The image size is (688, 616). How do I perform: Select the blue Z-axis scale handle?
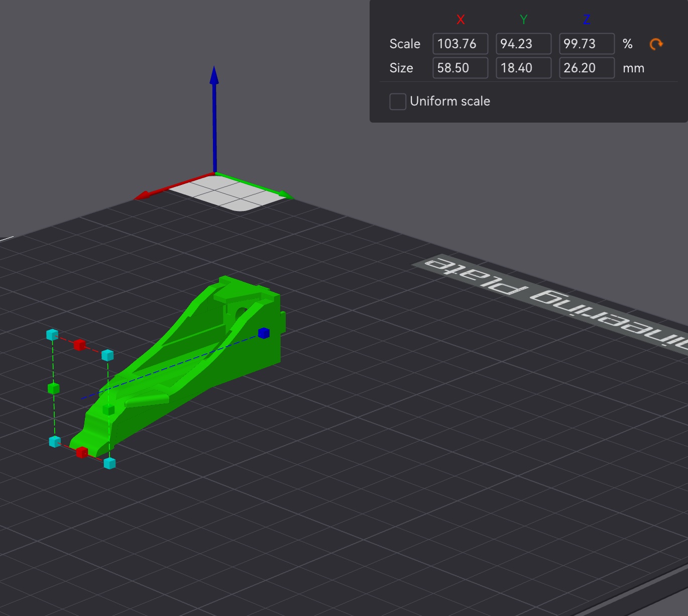click(264, 333)
